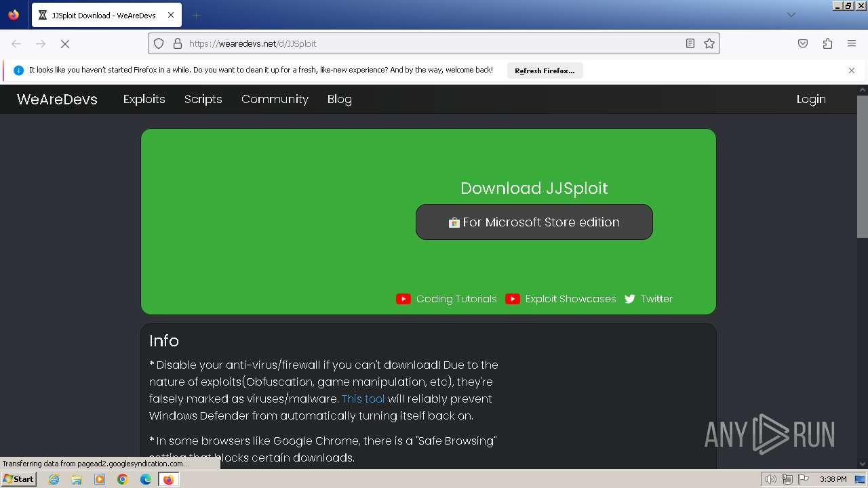The image size is (868, 488).
Task: Open the Community menu item
Action: 275,99
